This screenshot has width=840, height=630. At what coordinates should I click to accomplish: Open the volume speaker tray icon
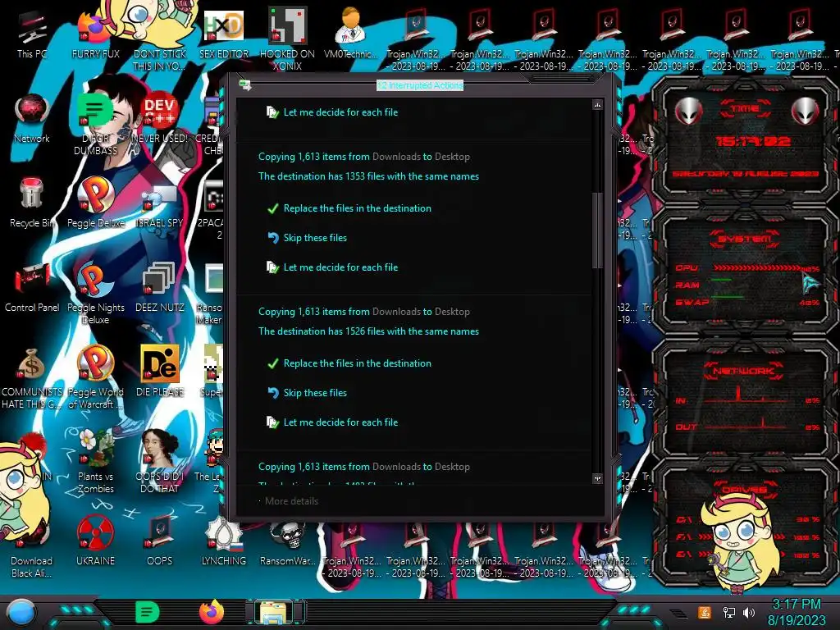tap(749, 612)
